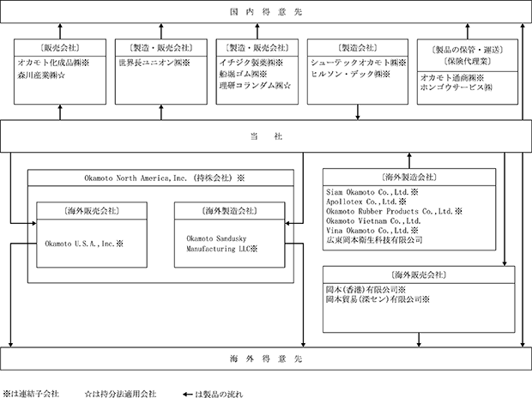Click the 国内得意先 heading text
The image size is (532, 398).
click(266, 12)
